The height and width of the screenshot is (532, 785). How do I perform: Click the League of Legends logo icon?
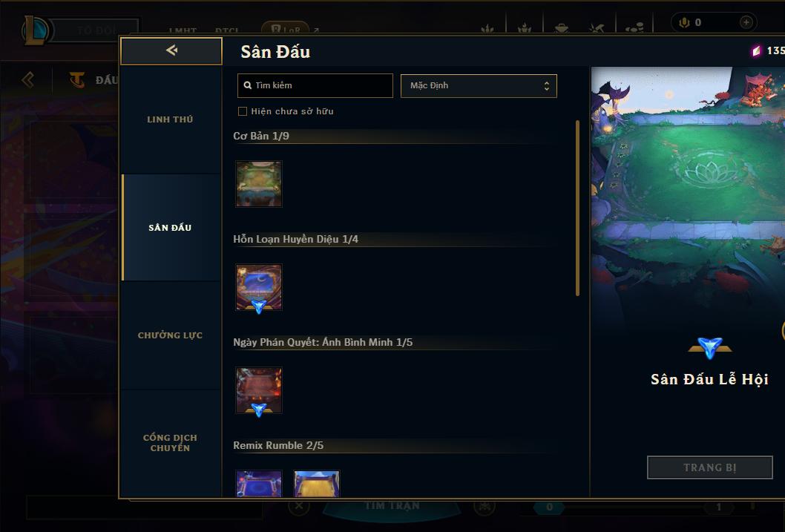35,30
